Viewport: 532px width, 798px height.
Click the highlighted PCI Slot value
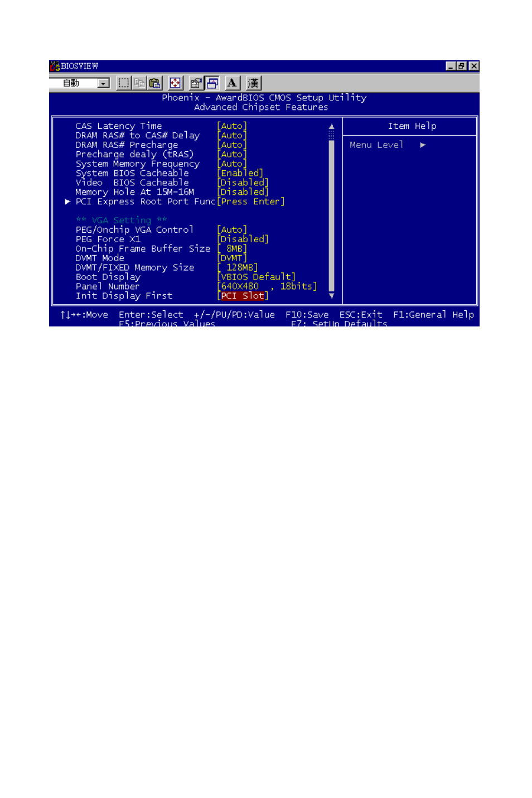[x=243, y=296]
